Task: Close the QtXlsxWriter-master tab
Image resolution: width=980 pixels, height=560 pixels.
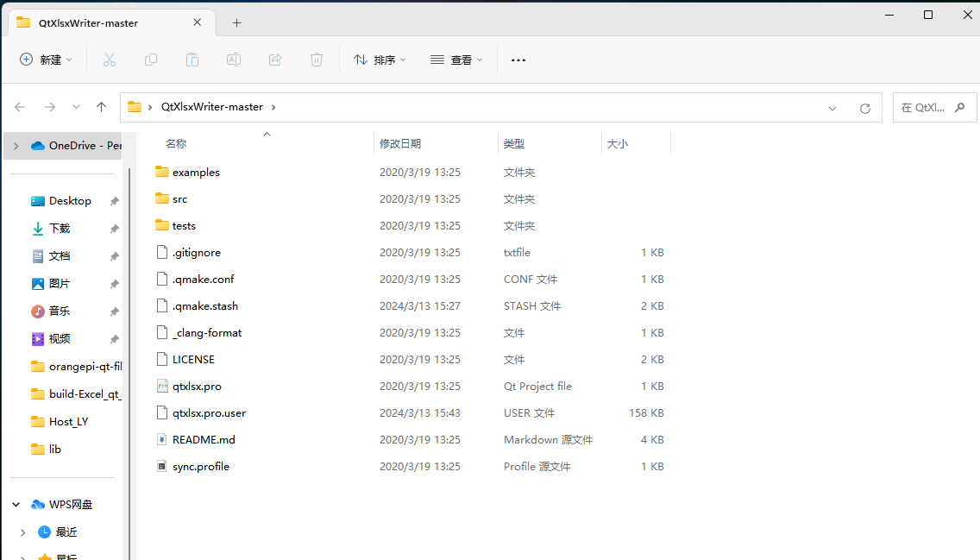Action: coord(198,22)
